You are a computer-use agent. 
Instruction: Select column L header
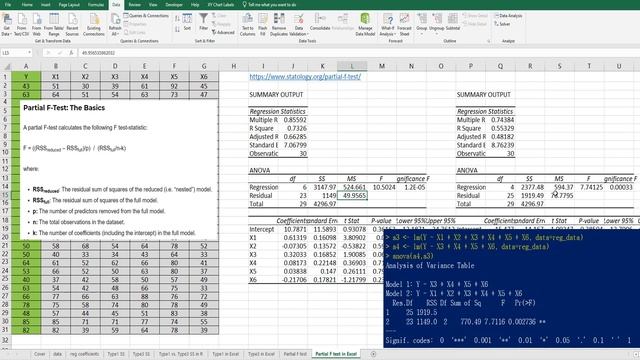point(352,66)
